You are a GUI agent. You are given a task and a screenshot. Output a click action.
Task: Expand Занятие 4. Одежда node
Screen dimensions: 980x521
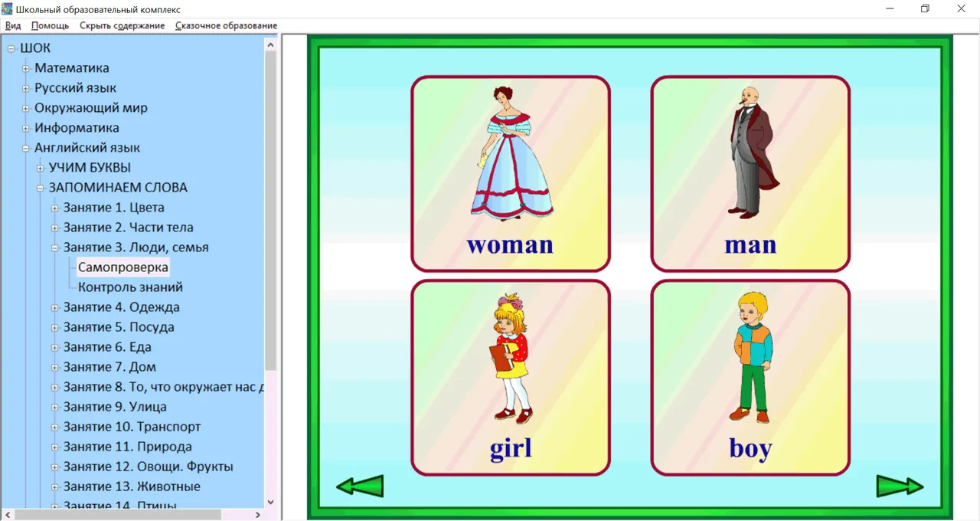coord(54,307)
